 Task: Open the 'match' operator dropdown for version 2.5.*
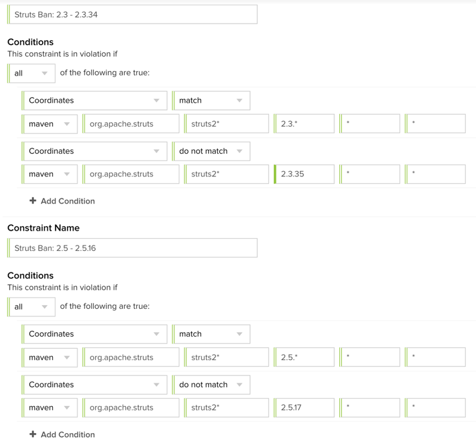(211, 334)
